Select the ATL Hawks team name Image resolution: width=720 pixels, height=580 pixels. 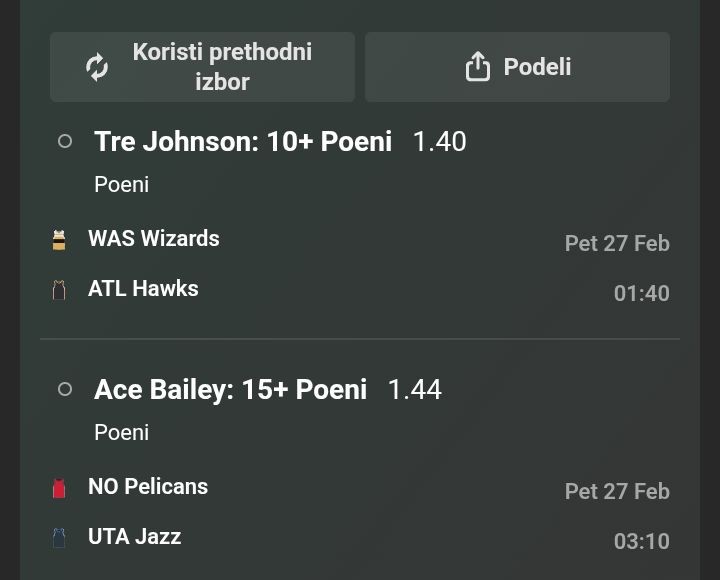(x=143, y=289)
